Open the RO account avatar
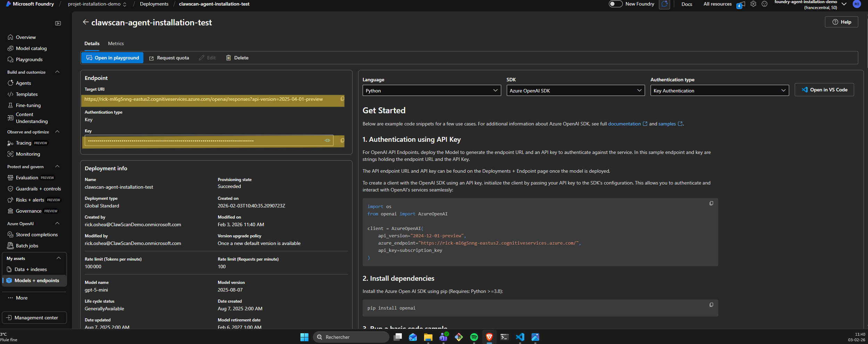This screenshot has width=868, height=344. tap(857, 4)
